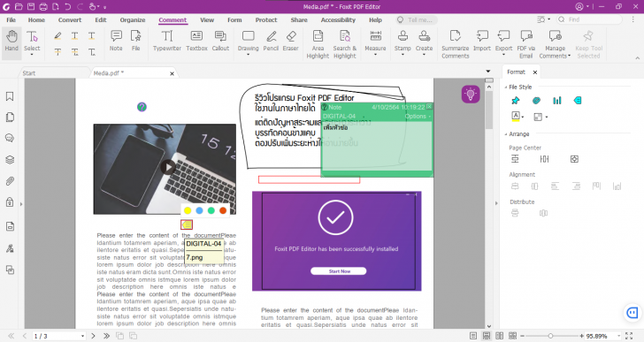
Task: Pick the Eraser tool
Action: (291, 42)
